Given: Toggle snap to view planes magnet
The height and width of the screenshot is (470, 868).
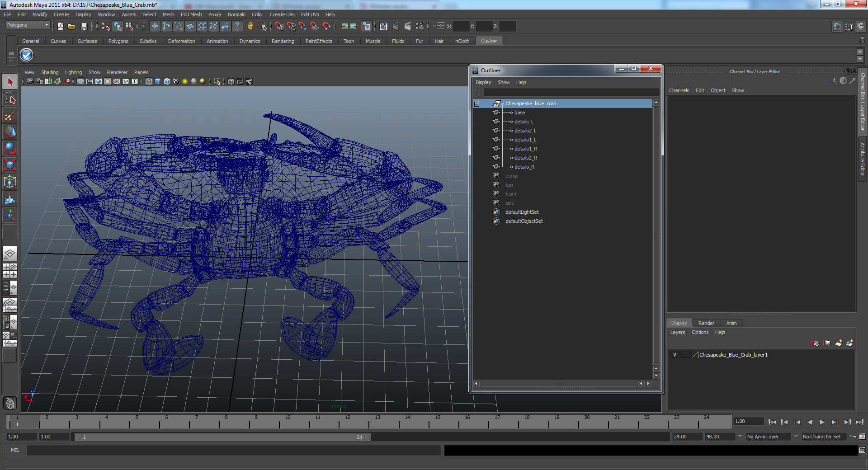Looking at the screenshot, I should 315,26.
